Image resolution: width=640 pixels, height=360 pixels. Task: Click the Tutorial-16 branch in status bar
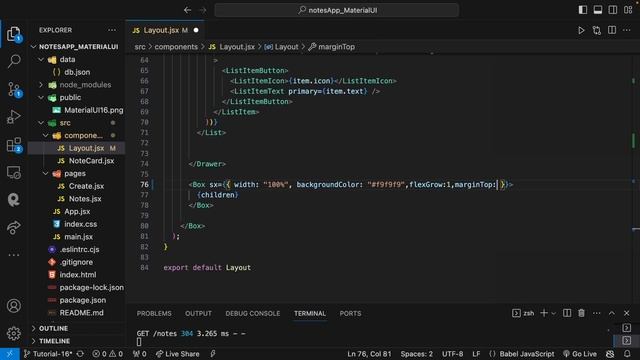48,354
